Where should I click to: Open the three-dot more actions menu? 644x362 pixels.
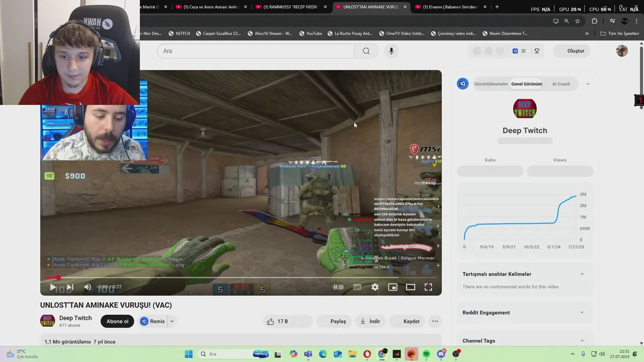coord(435,321)
